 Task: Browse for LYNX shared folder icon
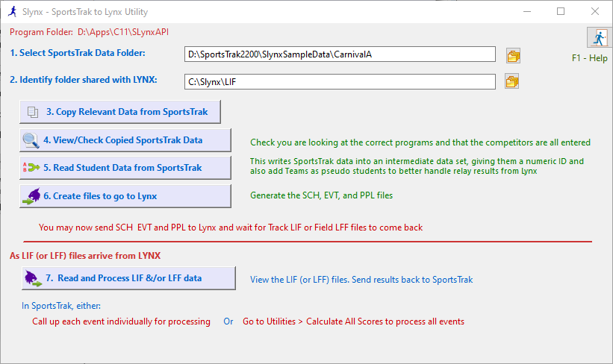coord(511,81)
